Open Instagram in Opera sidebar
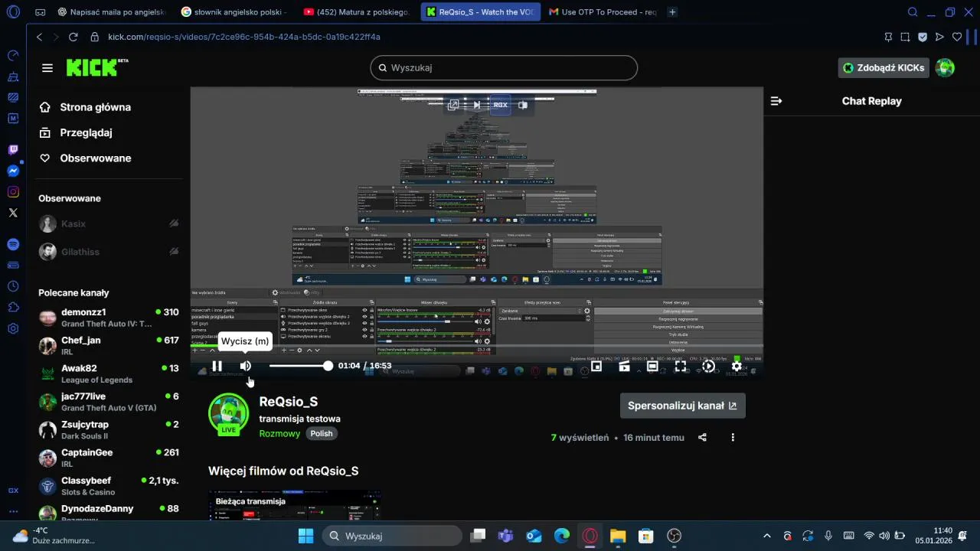This screenshot has height=551, width=980. 13,192
